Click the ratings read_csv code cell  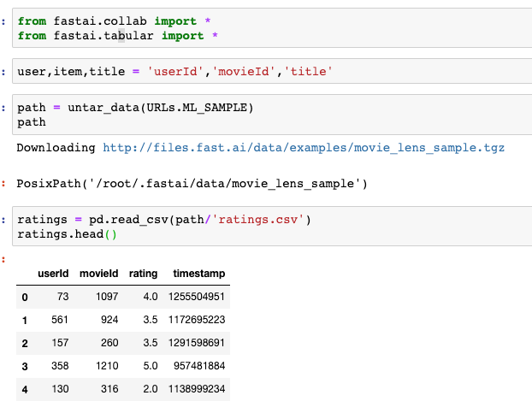coord(272,227)
